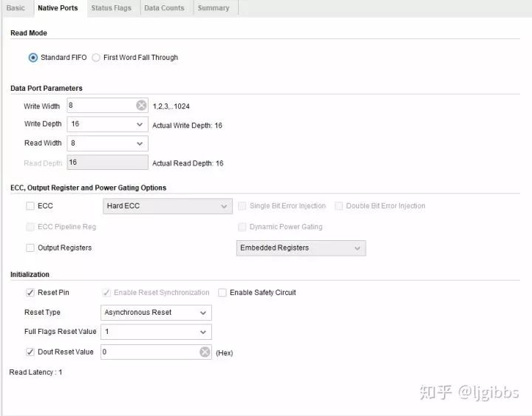This screenshot has width=532, height=416.
Task: Select First Word Fall Through mode
Action: (x=97, y=58)
